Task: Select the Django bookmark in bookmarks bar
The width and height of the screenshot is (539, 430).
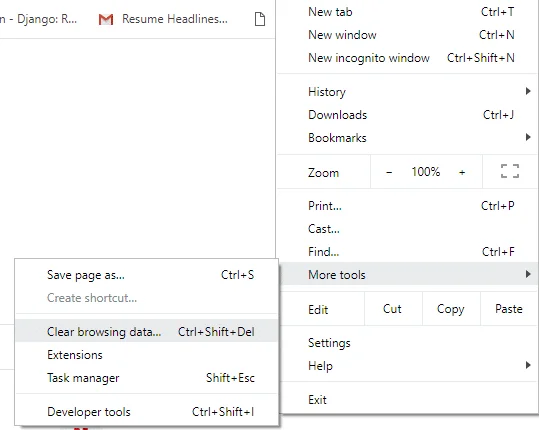Action: [38, 19]
